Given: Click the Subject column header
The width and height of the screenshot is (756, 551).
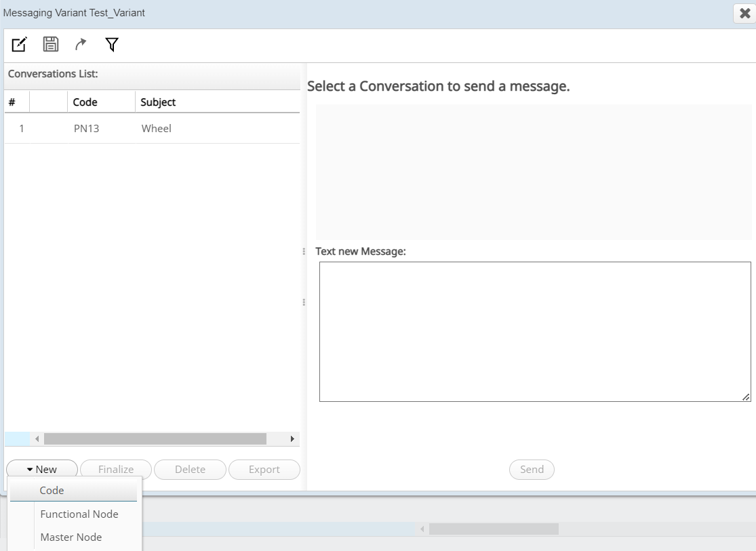Looking at the screenshot, I should (158, 102).
